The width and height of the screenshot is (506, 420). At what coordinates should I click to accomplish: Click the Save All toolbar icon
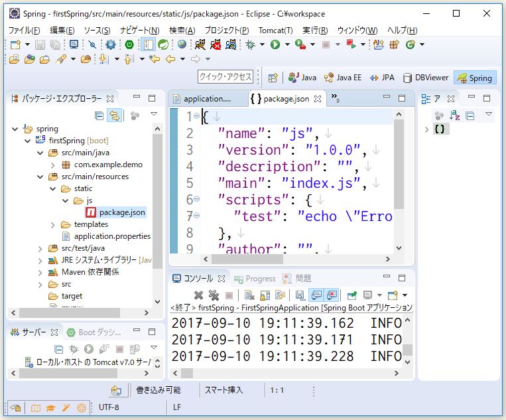click(55, 44)
